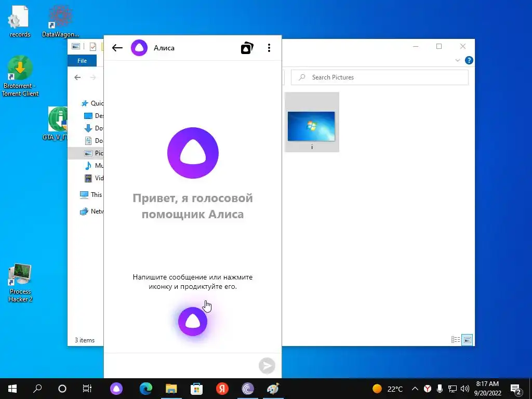Open Microsoft Store from taskbar
The width and height of the screenshot is (532, 399).
pos(196,389)
